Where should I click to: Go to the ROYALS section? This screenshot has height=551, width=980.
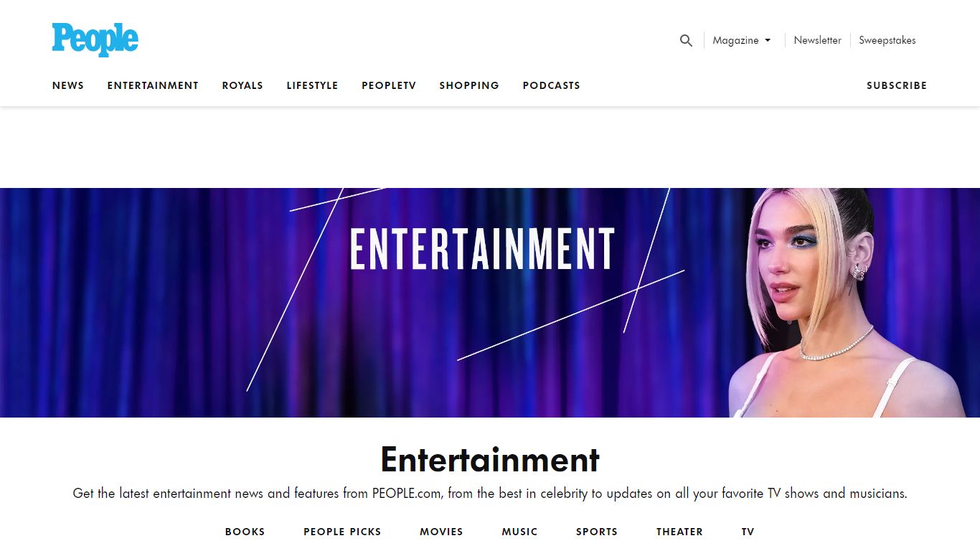242,85
